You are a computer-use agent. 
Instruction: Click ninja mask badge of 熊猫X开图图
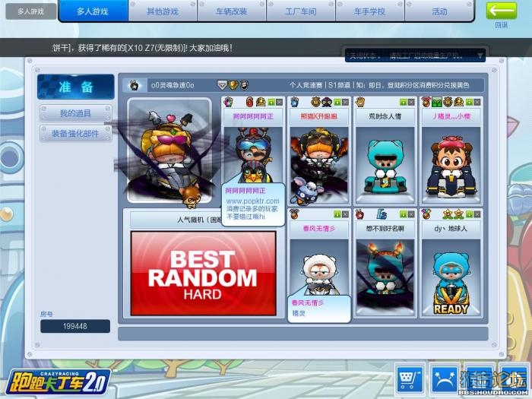tap(327, 102)
